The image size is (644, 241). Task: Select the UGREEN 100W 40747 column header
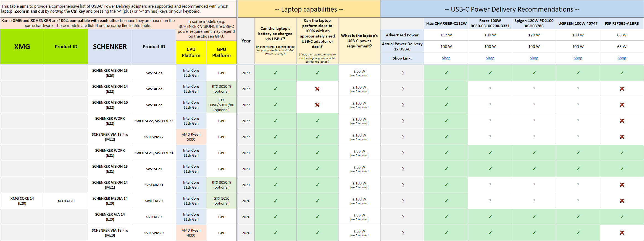[x=578, y=23]
